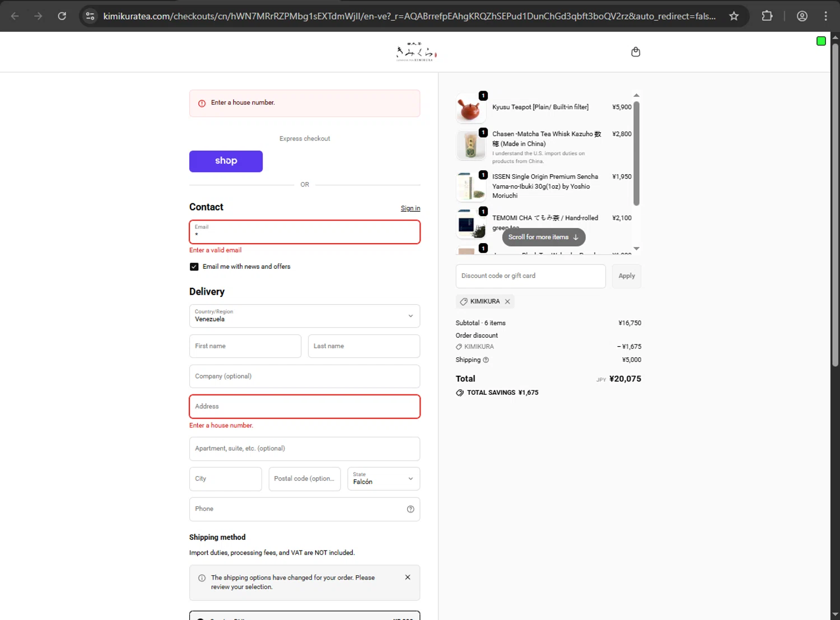
Task: Click the TOTAL SAVINGS ¥1,675 text
Action: pos(502,393)
